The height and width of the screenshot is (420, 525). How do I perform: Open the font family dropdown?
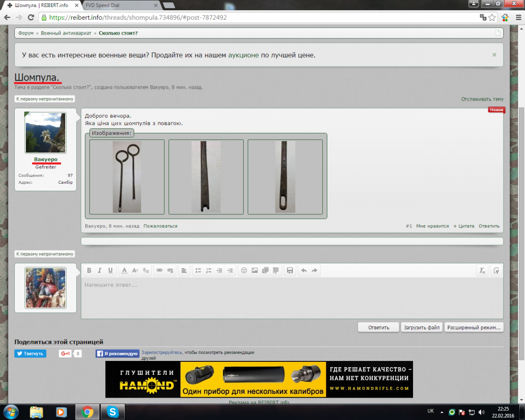click(146, 270)
